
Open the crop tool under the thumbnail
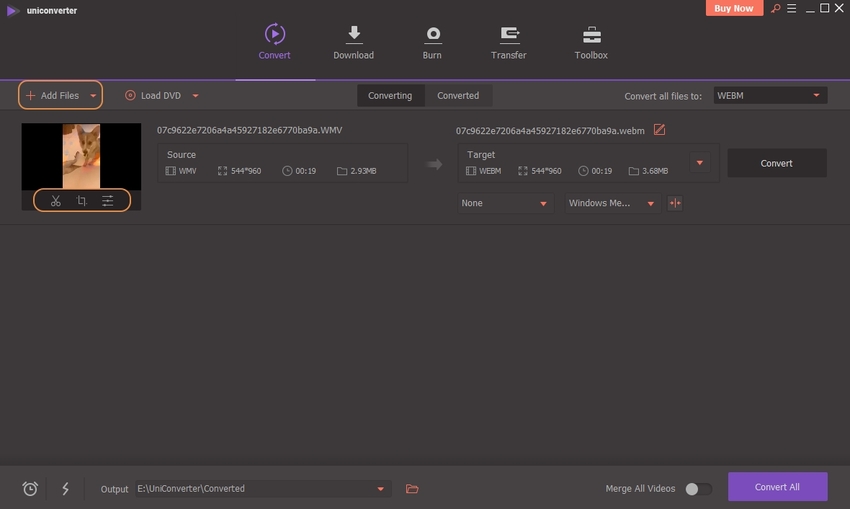point(82,201)
